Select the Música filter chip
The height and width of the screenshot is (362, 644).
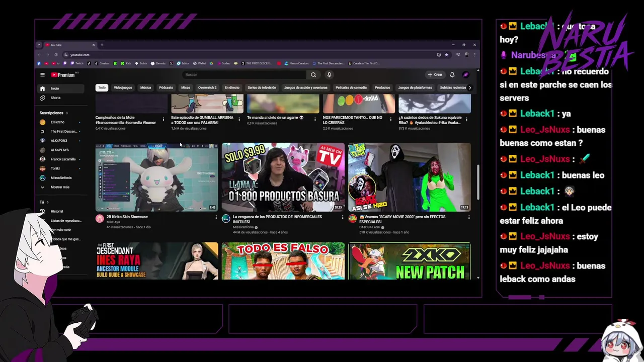(x=145, y=87)
